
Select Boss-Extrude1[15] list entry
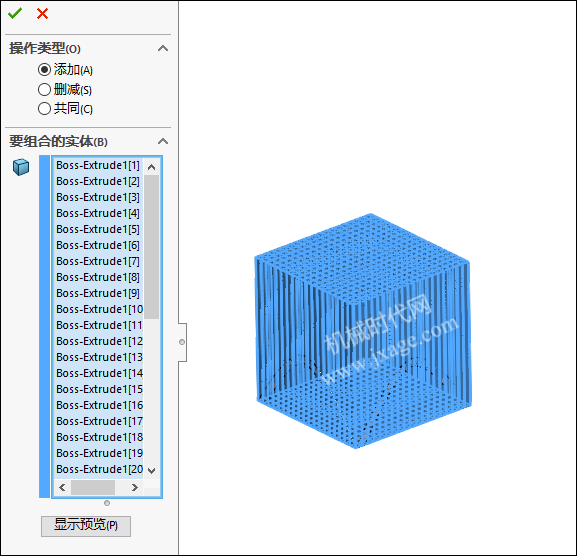99,389
